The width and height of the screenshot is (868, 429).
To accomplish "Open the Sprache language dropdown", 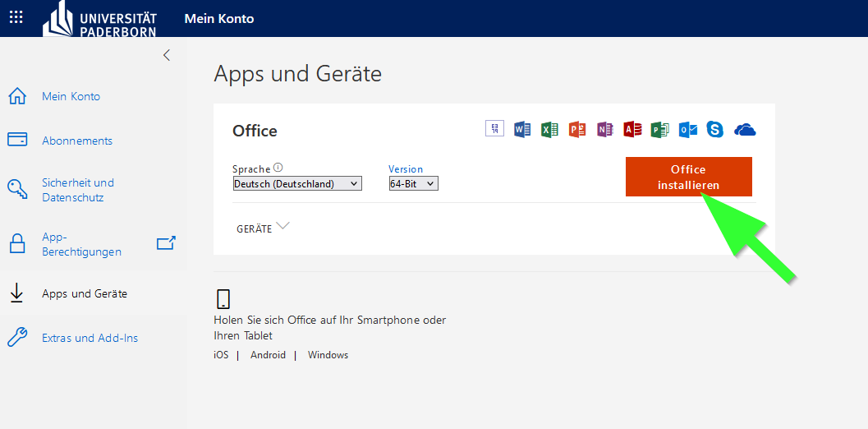I will (296, 184).
